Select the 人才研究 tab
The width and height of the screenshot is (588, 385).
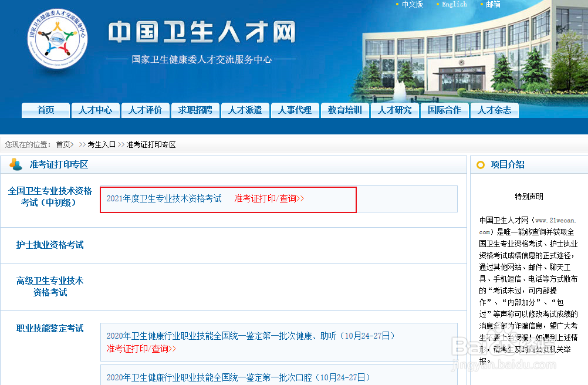pos(395,110)
